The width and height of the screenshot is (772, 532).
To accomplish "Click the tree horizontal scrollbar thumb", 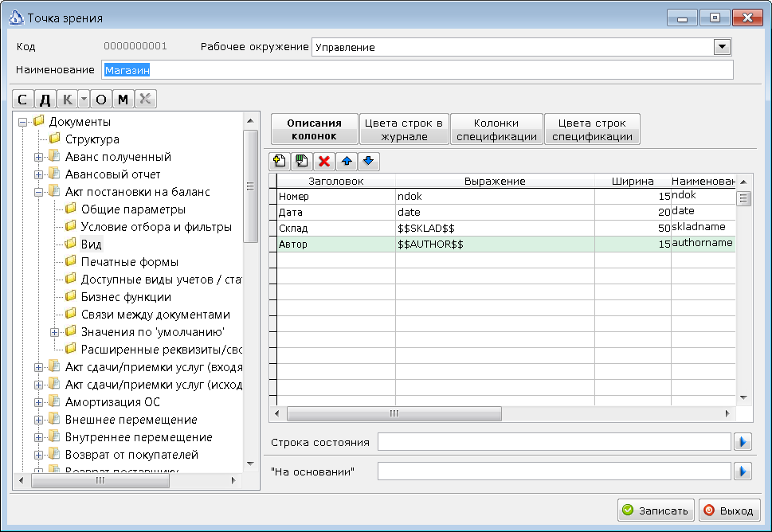I will click(x=100, y=480).
